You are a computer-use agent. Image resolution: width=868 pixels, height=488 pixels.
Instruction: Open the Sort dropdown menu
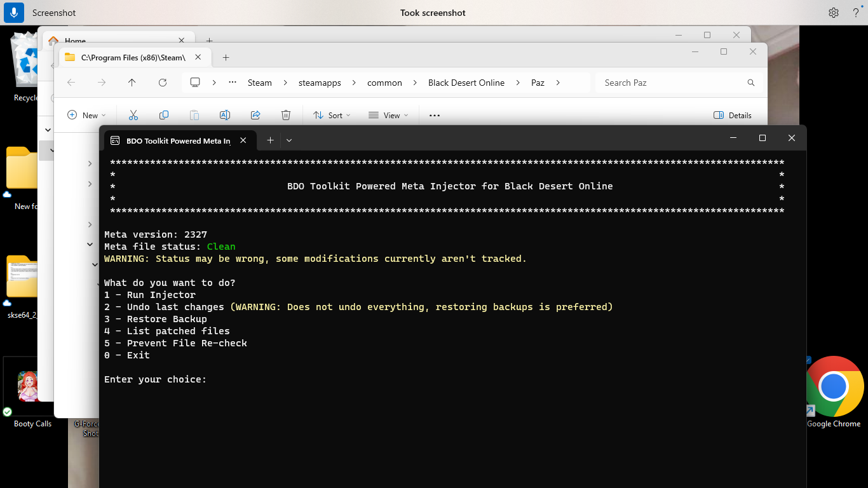pos(332,115)
